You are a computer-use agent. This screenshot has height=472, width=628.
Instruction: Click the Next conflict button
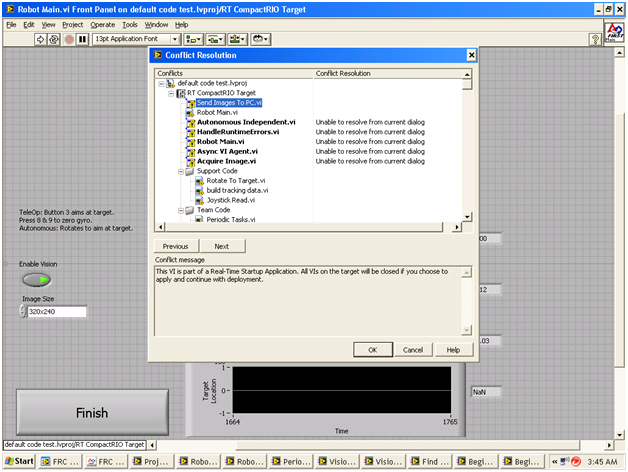coord(222,246)
